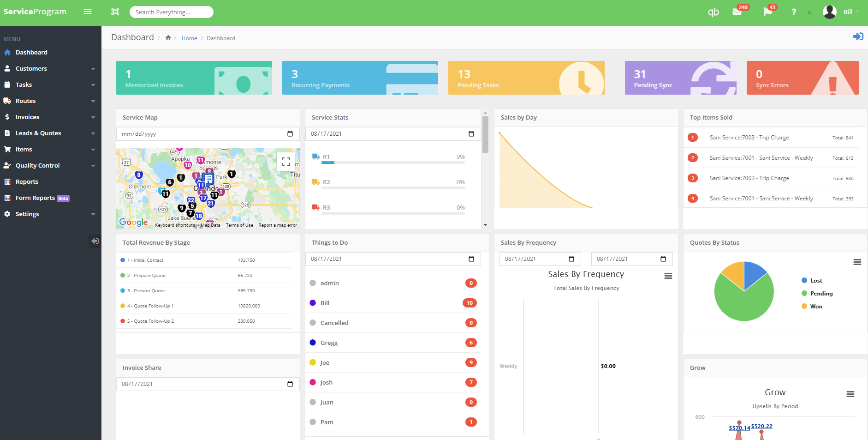Click the blue sign-in arrow icon
868x440 pixels.
[x=858, y=36]
